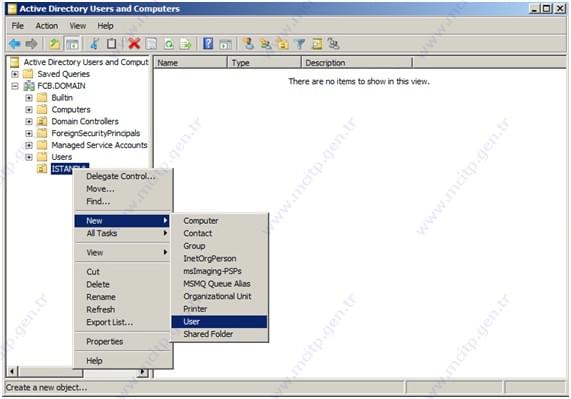Open the View menu in menu bar
The width and height of the screenshot is (571, 399).
(x=78, y=26)
